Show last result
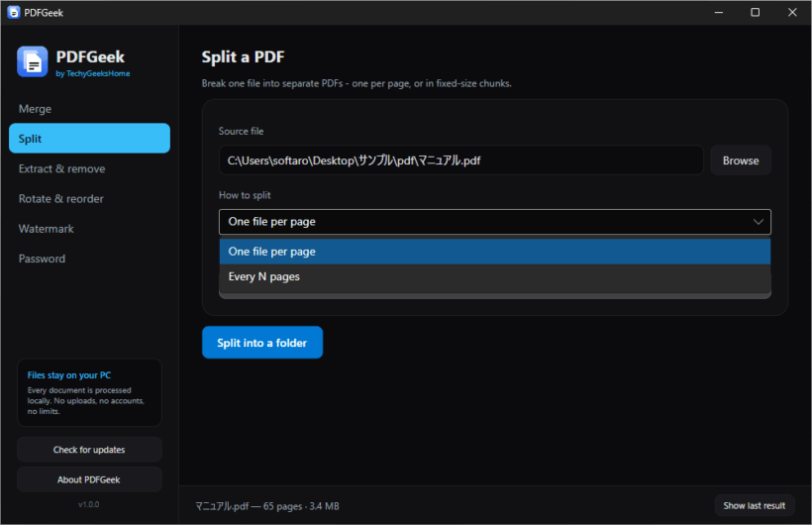 click(x=754, y=506)
